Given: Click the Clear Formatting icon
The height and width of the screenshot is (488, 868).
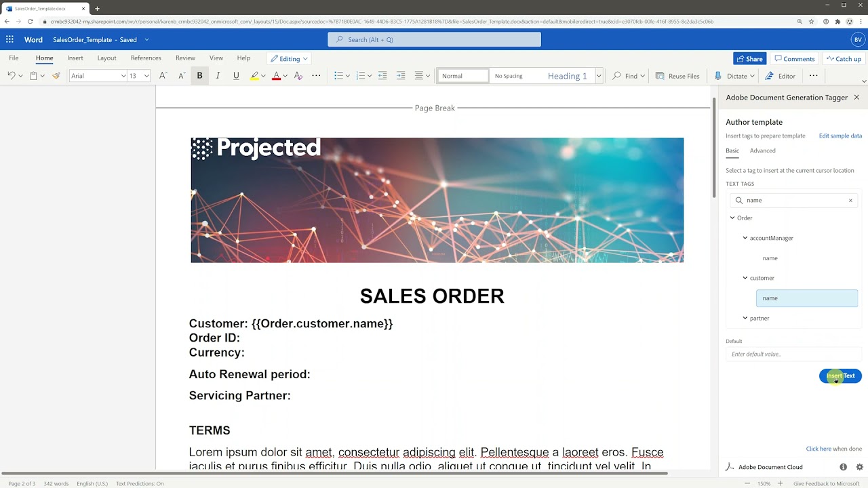Looking at the screenshot, I should (298, 76).
